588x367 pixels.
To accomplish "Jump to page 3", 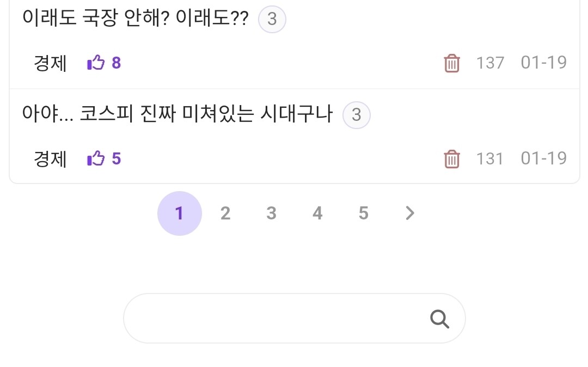I will pos(271,213).
